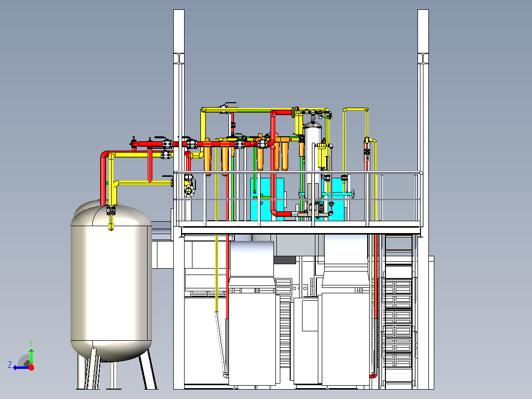Pick the left cyan cabinet on the platform
This screenshot has width=532, height=399.
[x=268, y=199]
